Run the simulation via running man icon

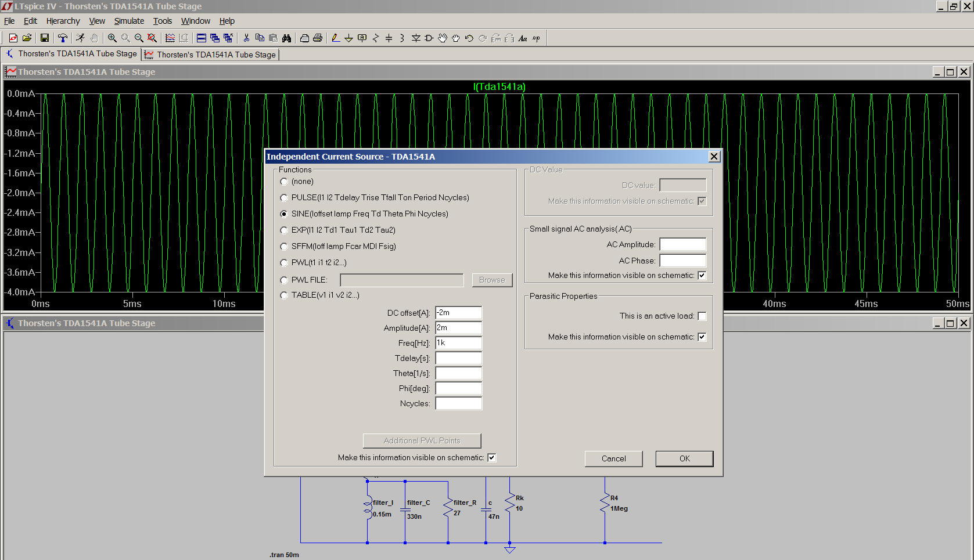pos(80,38)
